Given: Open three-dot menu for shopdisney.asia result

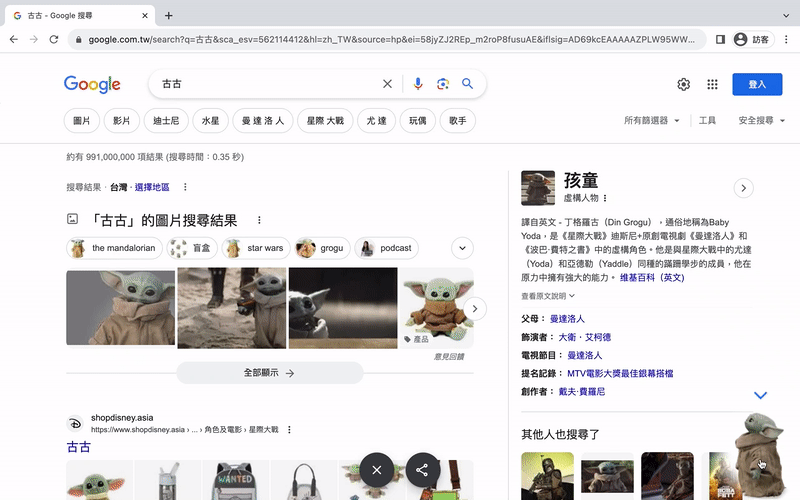Looking at the screenshot, I should (289, 430).
